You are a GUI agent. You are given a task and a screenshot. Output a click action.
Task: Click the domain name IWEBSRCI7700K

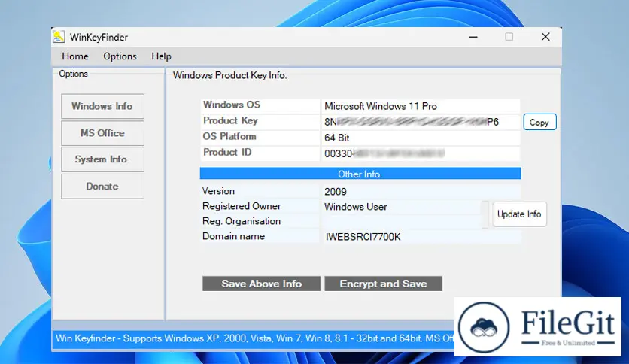click(363, 237)
